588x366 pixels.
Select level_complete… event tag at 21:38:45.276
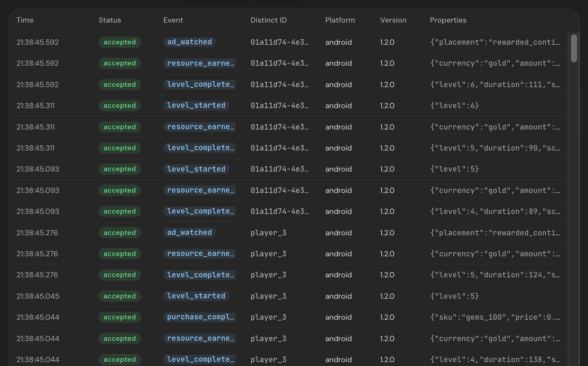(199, 275)
